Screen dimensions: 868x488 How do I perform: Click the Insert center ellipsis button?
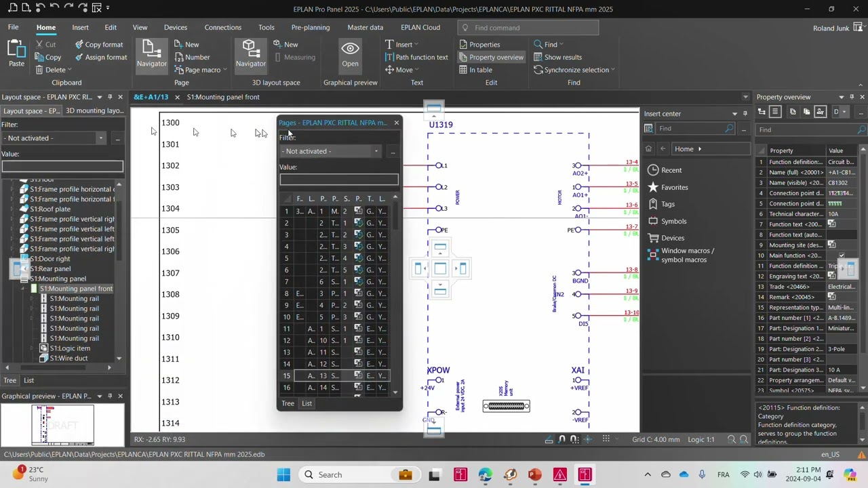[744, 129]
